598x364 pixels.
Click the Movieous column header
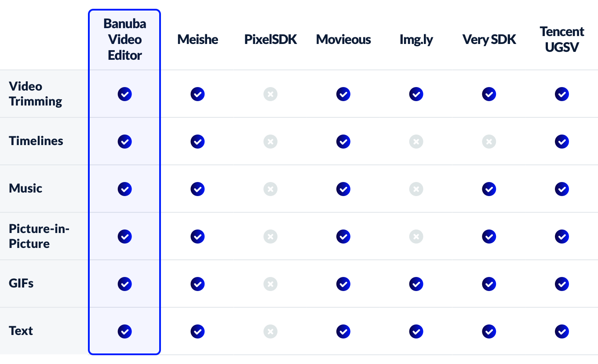[x=343, y=40]
